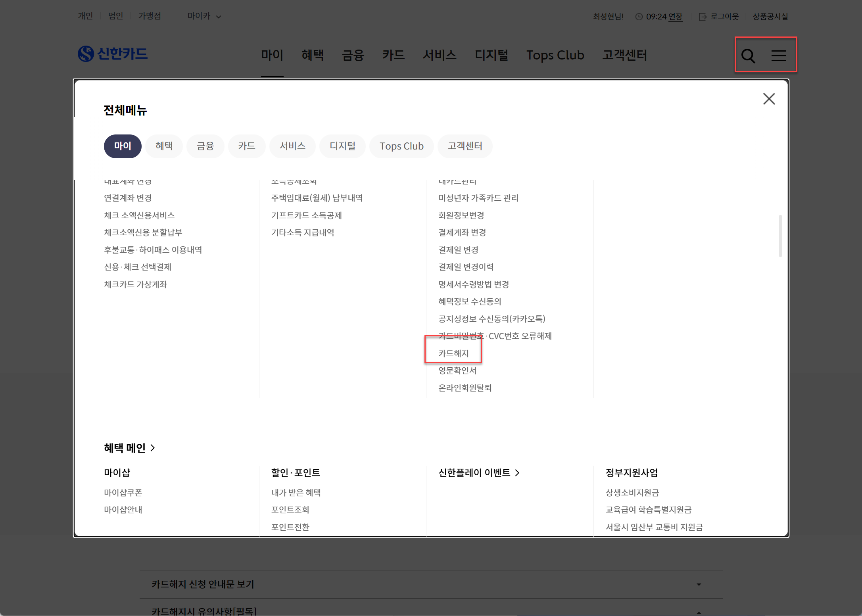862x616 pixels.
Task: Click the 카드해지 menu link
Action: 453,353
